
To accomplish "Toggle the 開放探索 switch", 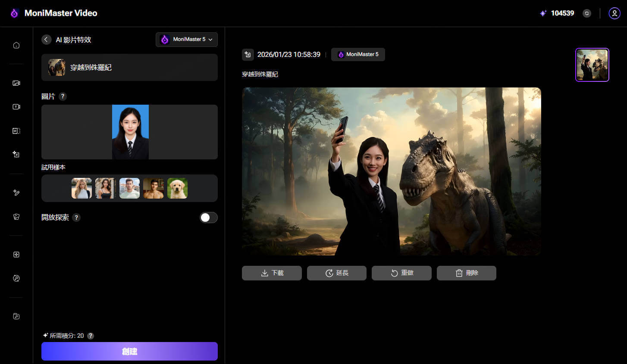I will 208,218.
